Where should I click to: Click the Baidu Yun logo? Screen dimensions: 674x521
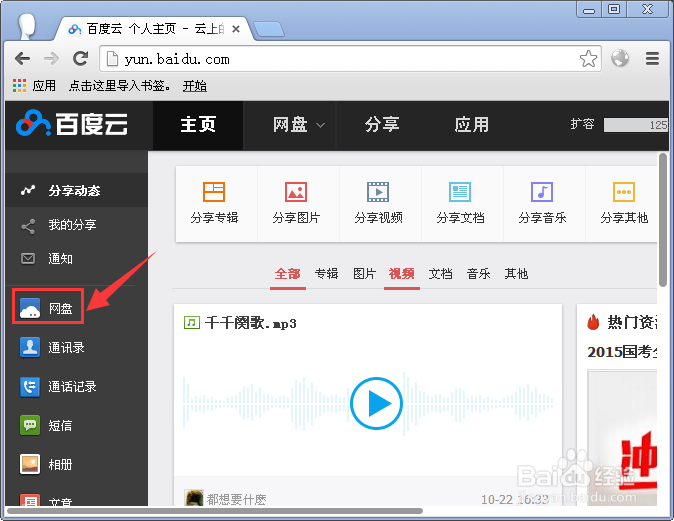coord(72,124)
